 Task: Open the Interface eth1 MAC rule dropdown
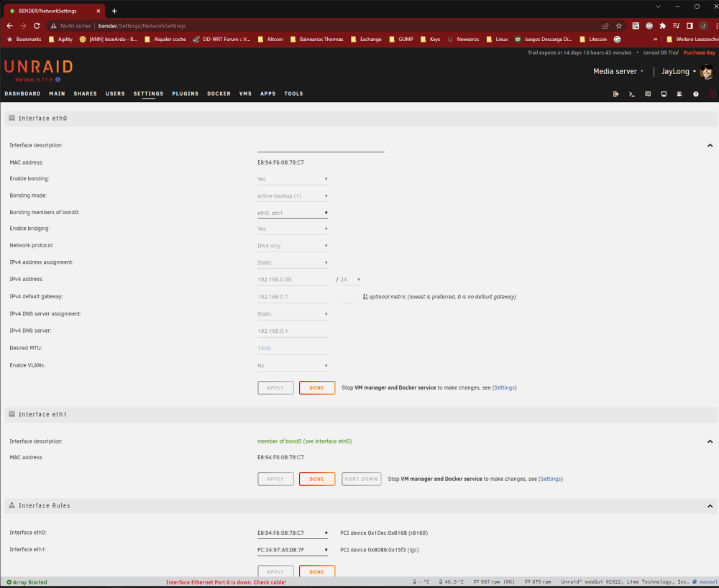(293, 550)
